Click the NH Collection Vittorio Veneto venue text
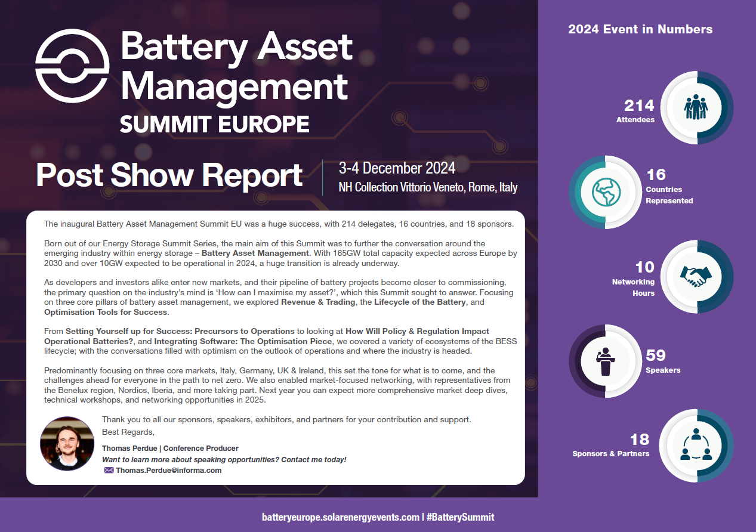The height and width of the screenshot is (532, 756). (x=427, y=187)
